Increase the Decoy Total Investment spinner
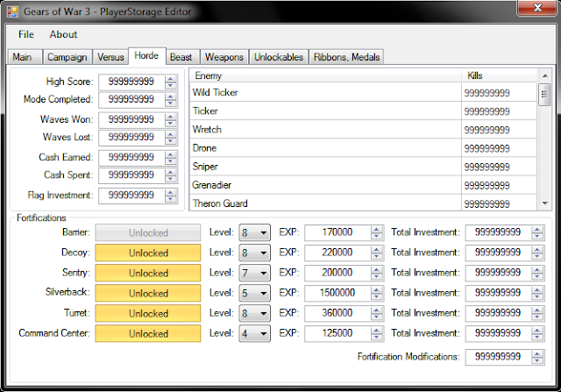Screen dimensions: 561x392 [x=537, y=250]
